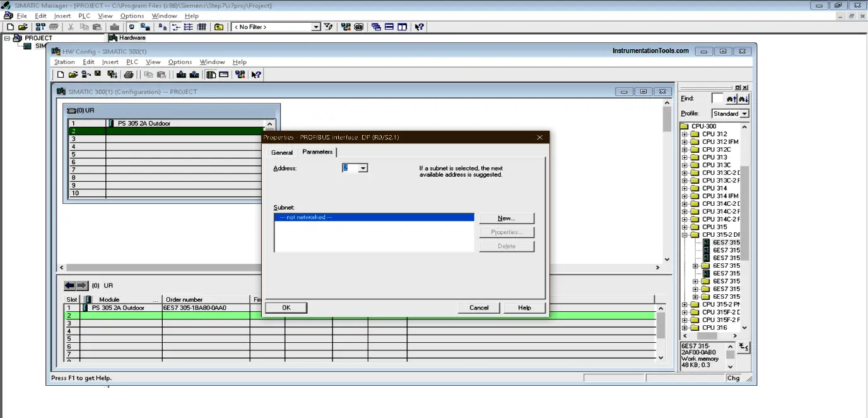Switch to Details view in SIMATIC Manager toolbar
The image size is (868, 418).
click(202, 27)
